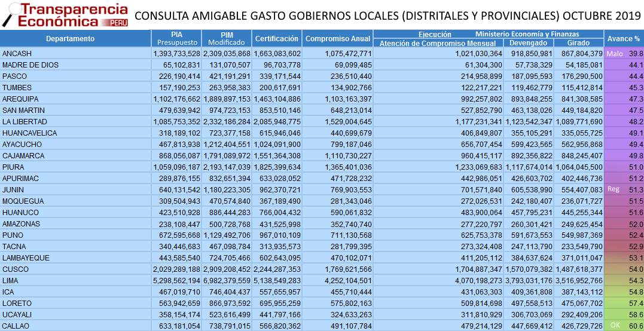Select the LORETO department cell
This screenshot has height=331, width=644.
[75, 303]
